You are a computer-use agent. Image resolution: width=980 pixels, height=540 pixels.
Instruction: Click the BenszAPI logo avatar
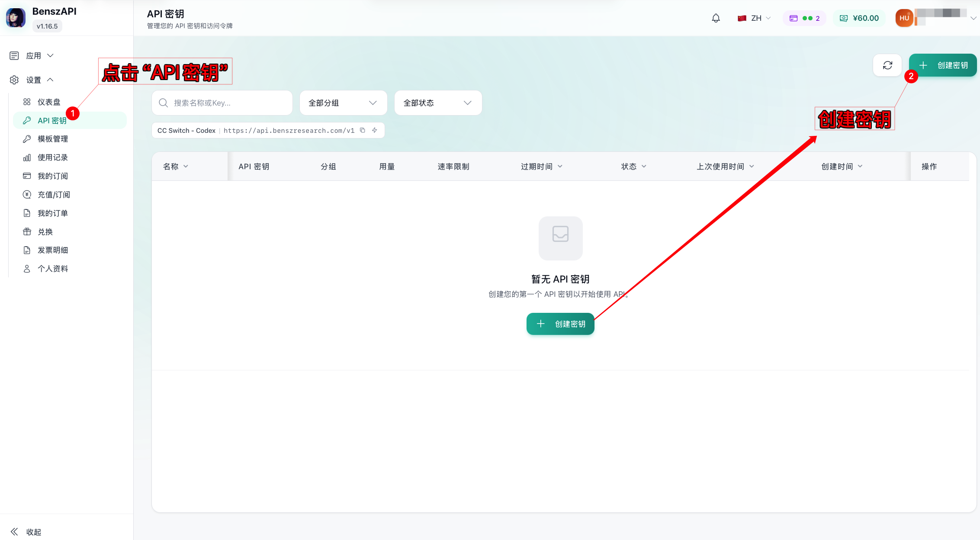pos(16,18)
